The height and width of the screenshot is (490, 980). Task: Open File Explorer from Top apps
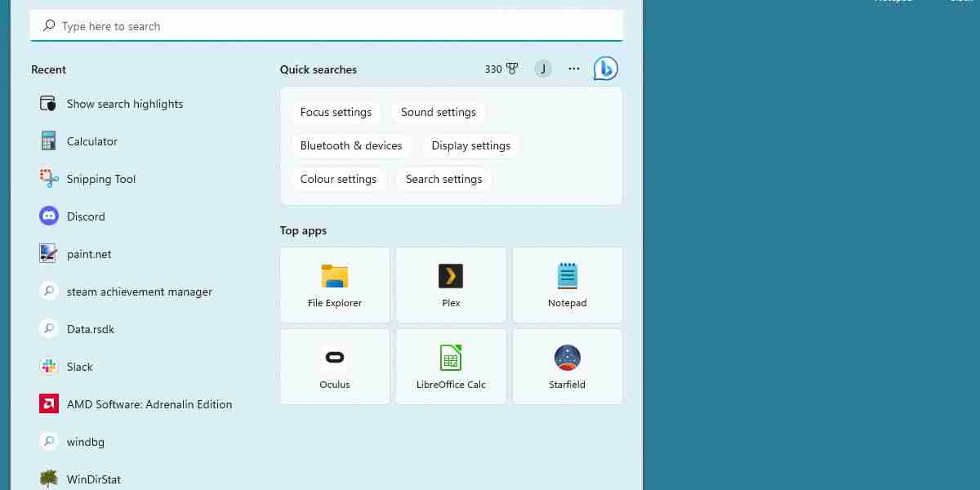(335, 284)
